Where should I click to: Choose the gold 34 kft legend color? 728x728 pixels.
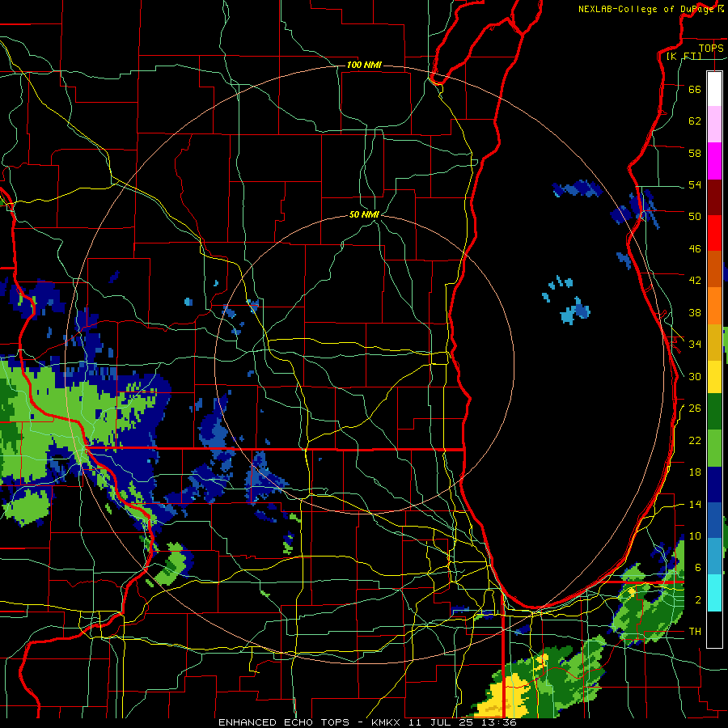(714, 342)
